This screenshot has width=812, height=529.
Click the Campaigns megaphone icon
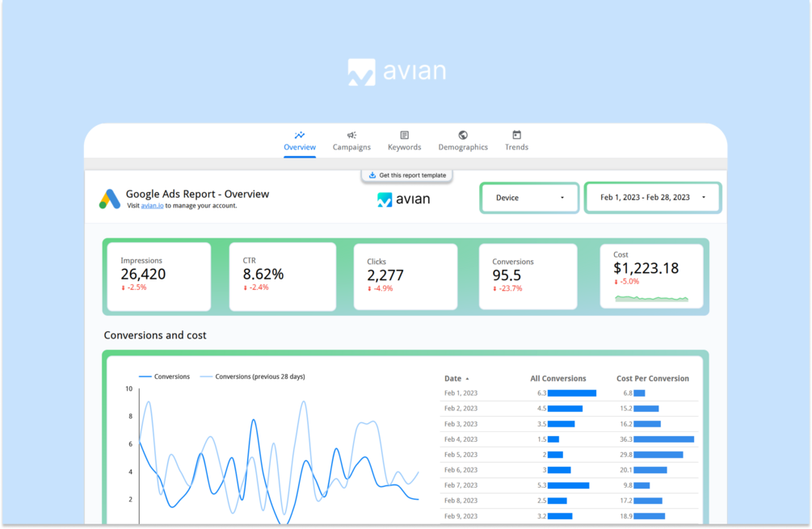click(351, 135)
